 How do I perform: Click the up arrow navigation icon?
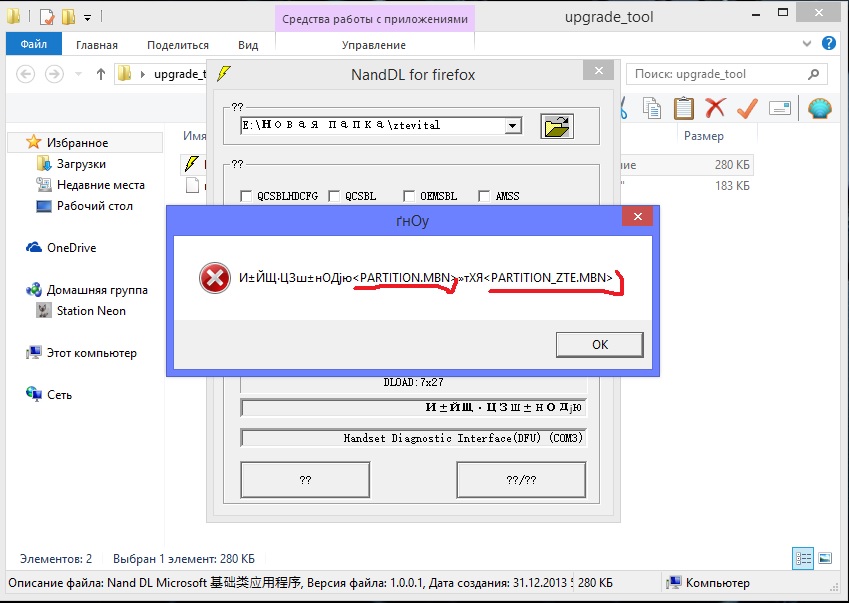click(x=101, y=74)
